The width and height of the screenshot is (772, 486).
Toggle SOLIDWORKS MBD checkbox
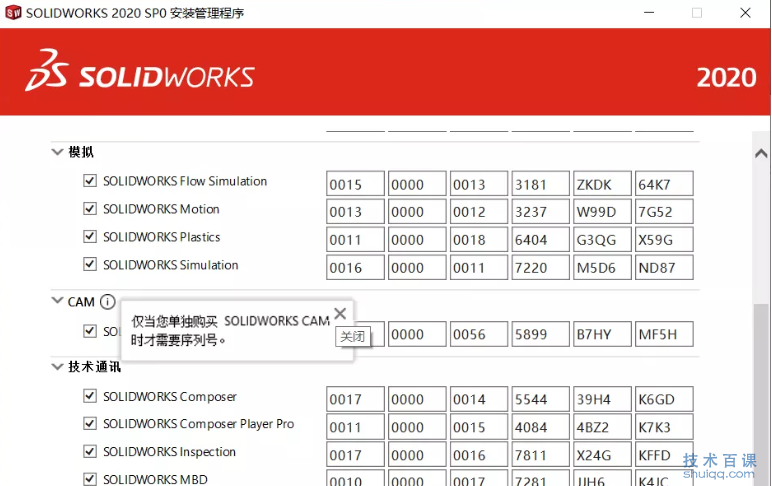(x=90, y=479)
